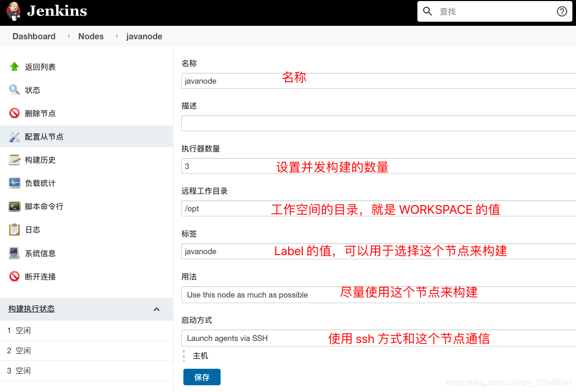Viewport: 576px width, 392px height.
Task: Click the computer 系统信息 icon
Action: point(14,253)
